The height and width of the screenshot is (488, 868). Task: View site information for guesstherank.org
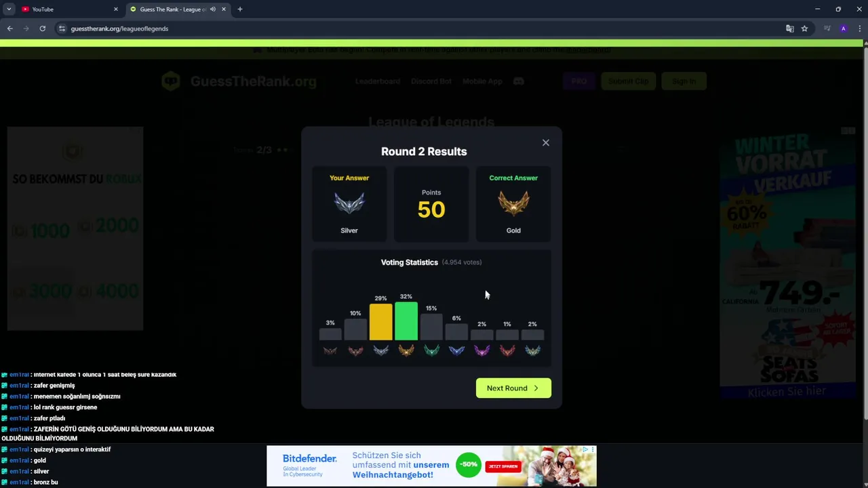pos(62,28)
